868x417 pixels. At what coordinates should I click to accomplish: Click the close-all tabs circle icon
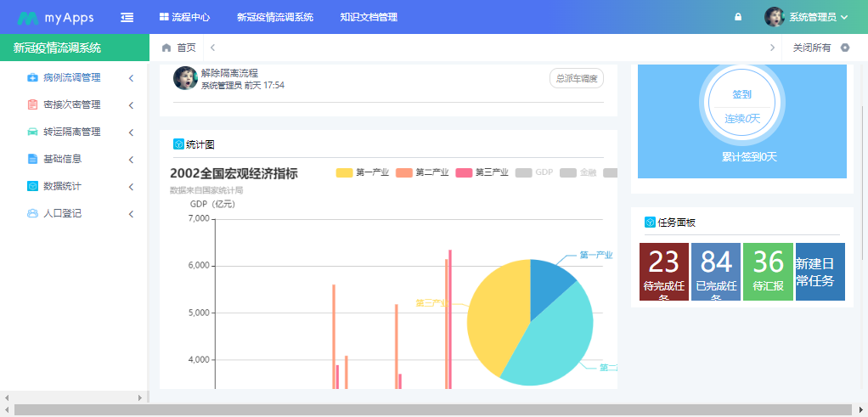(x=844, y=48)
